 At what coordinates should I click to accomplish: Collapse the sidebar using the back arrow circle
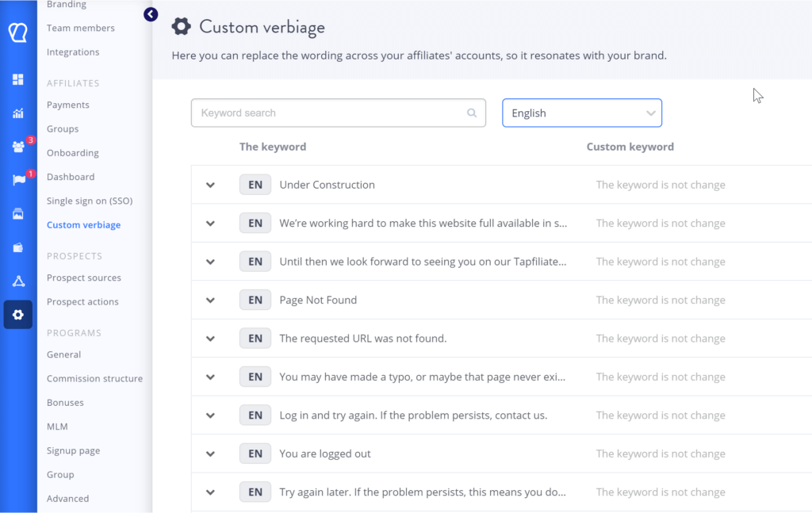pos(150,14)
